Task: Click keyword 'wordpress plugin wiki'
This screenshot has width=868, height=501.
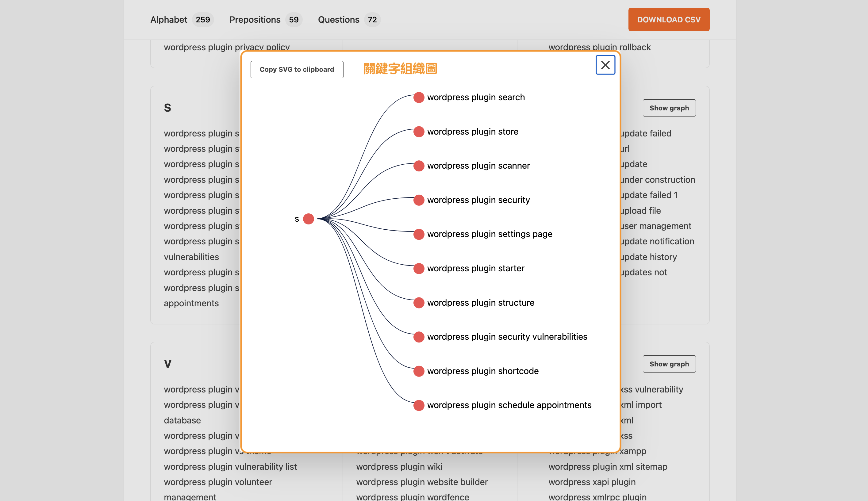Action: (399, 467)
